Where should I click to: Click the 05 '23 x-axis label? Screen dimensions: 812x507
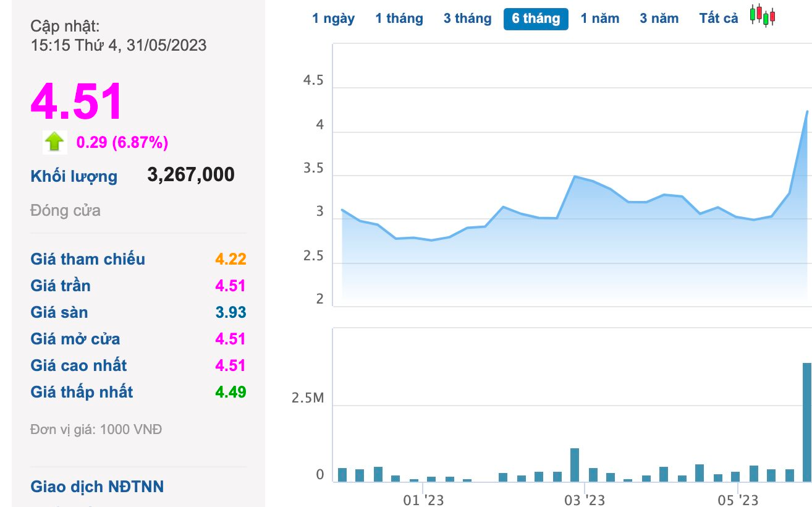[738, 500]
